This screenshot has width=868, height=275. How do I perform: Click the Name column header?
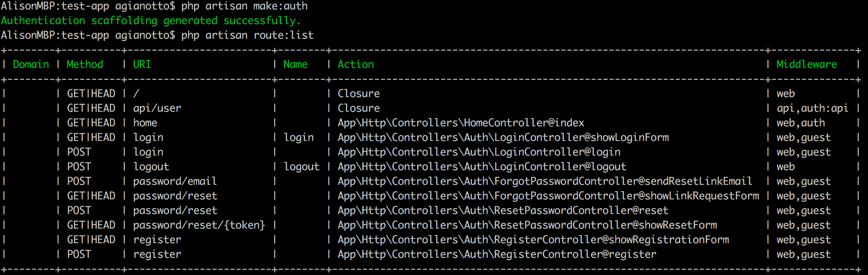[x=296, y=64]
